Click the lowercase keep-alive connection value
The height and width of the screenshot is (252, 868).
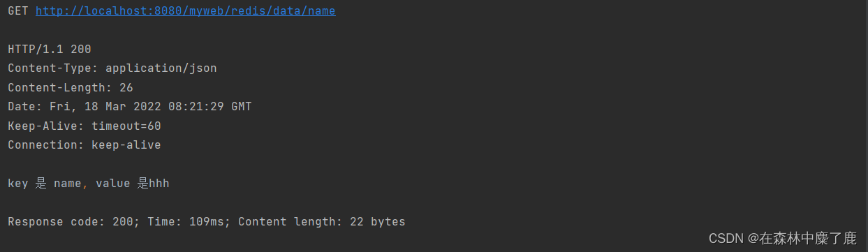pyautogui.click(x=126, y=145)
